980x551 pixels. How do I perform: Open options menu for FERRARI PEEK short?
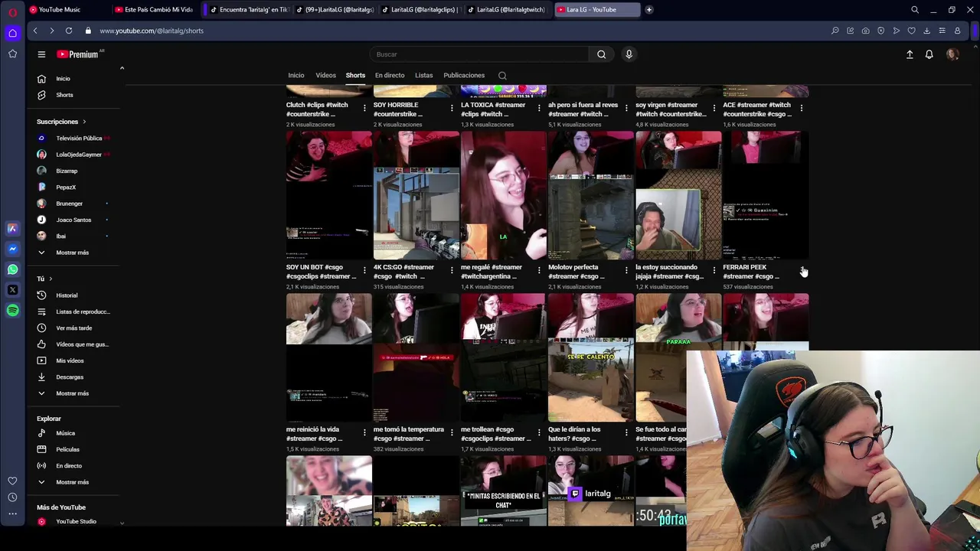point(802,272)
